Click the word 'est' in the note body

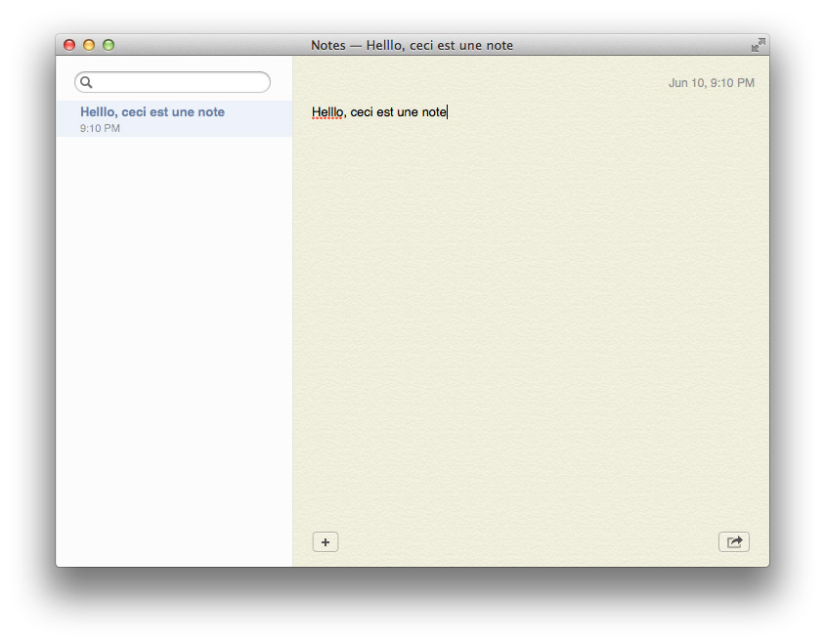click(x=385, y=112)
